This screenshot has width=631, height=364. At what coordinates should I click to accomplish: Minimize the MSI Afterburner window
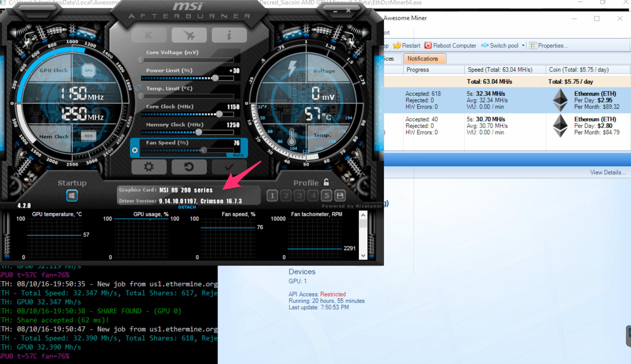pyautogui.click(x=336, y=12)
